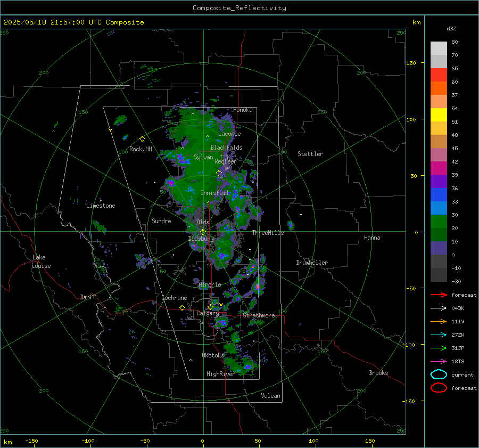The image size is (479, 448).
Task: Click the 'dBZ' legend heading
Action: pos(451,28)
